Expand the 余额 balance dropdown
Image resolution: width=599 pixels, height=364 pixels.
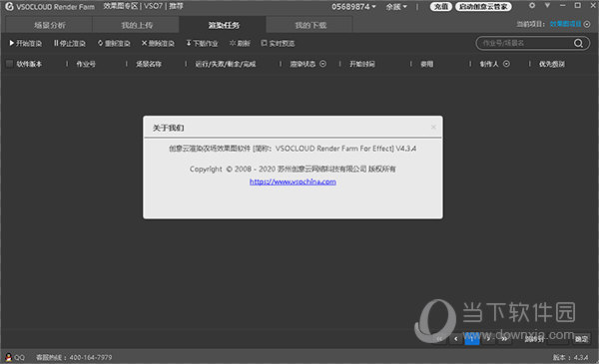(396, 7)
